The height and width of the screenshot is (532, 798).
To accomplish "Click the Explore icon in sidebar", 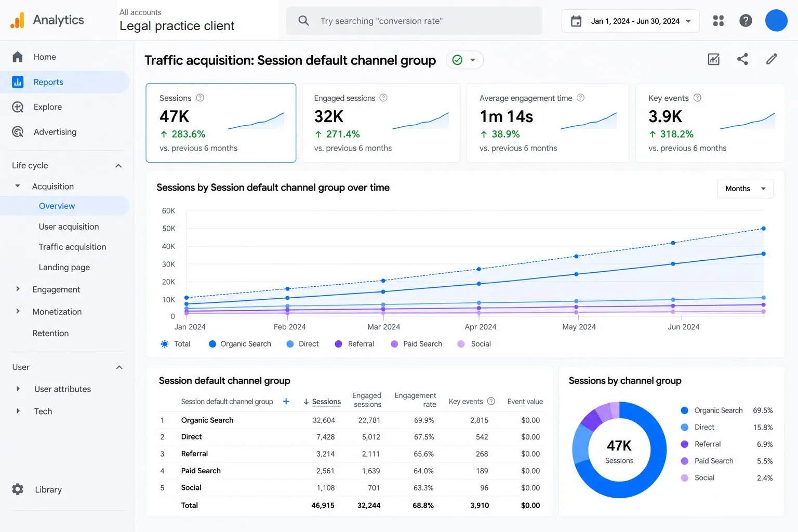I will click(18, 107).
